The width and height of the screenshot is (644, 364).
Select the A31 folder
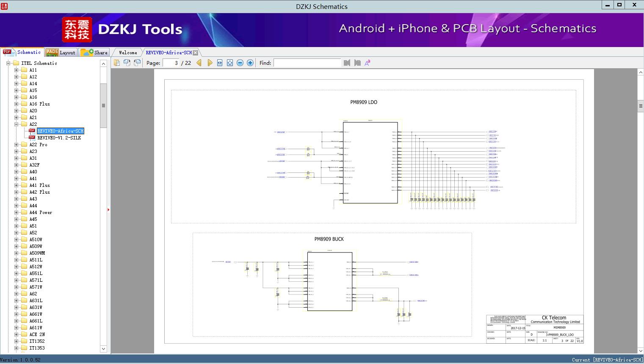pyautogui.click(x=33, y=158)
